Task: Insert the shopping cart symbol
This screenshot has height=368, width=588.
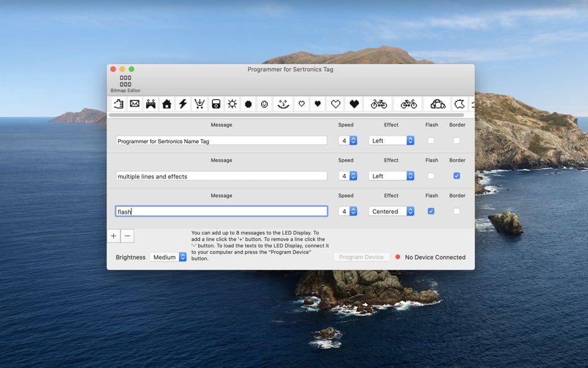Action: click(199, 104)
